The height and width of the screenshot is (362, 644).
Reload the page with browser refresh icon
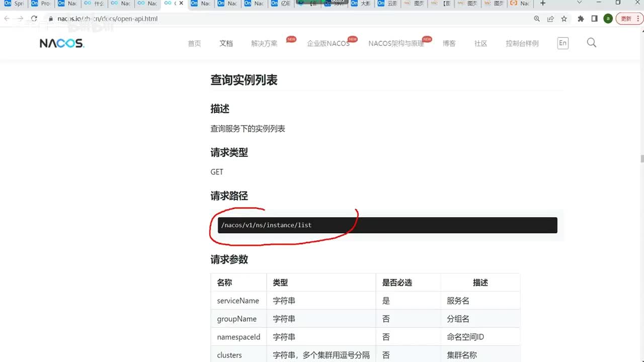pos(34,19)
